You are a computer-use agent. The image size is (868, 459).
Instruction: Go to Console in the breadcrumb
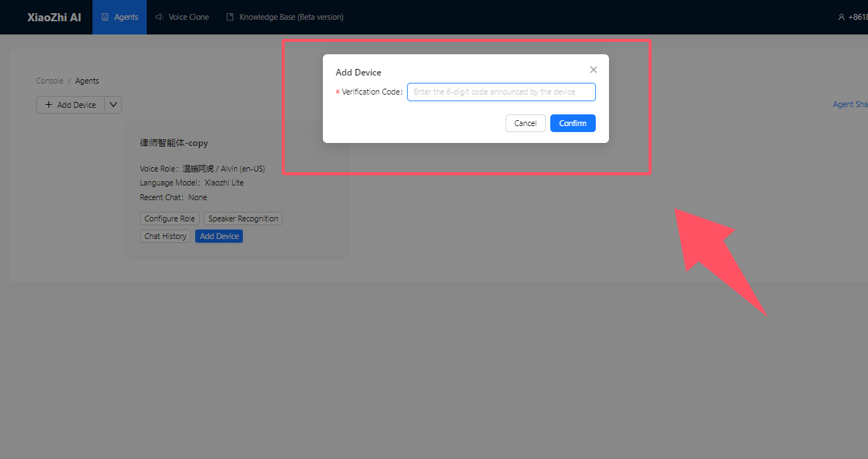coord(49,81)
